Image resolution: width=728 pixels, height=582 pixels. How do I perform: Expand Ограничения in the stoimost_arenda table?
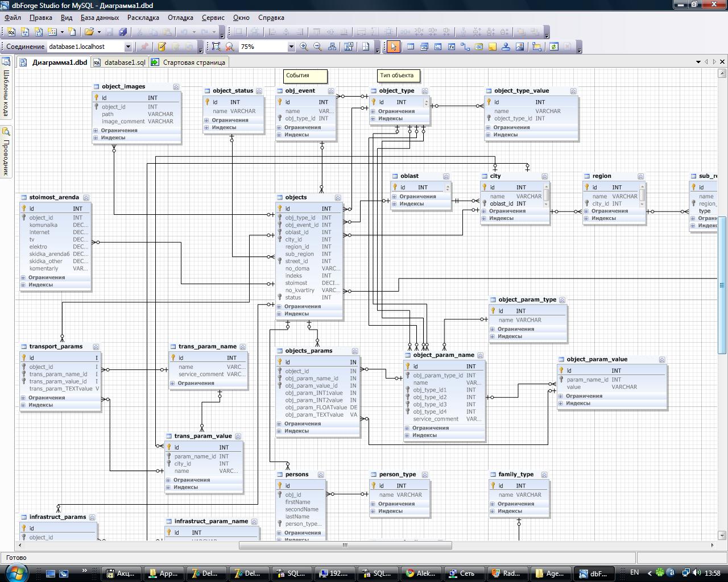coord(23,277)
